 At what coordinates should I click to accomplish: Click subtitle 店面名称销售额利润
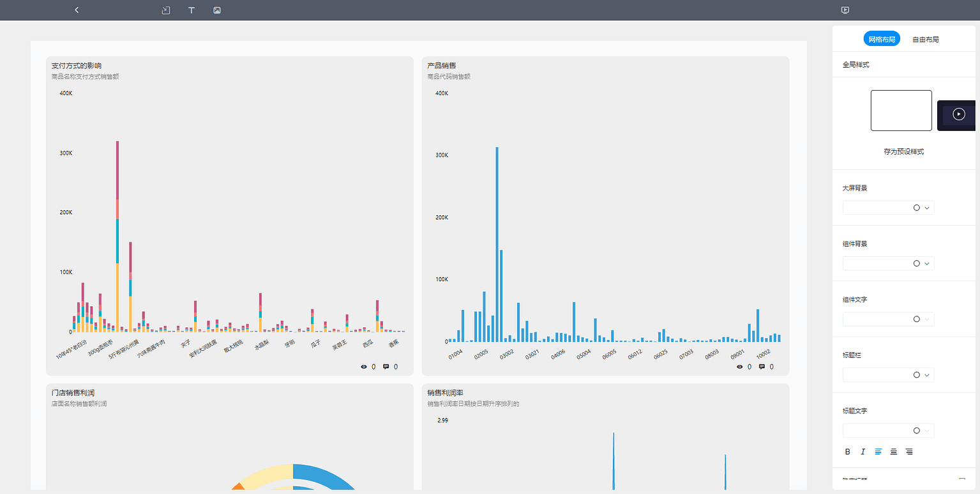coord(79,404)
